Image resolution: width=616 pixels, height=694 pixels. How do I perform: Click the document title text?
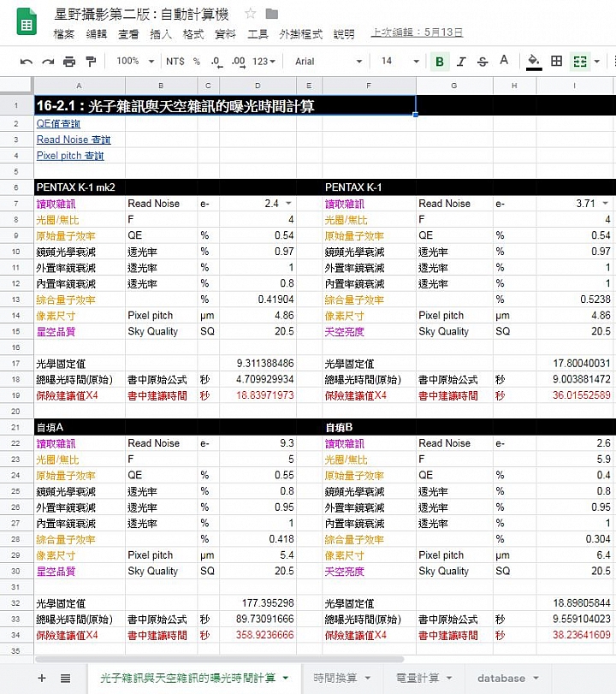[142, 15]
